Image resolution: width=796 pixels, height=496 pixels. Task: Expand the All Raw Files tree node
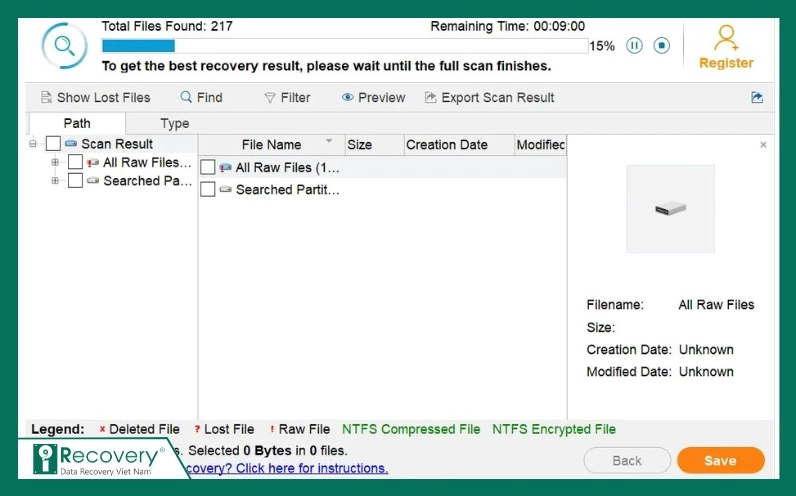coord(55,162)
